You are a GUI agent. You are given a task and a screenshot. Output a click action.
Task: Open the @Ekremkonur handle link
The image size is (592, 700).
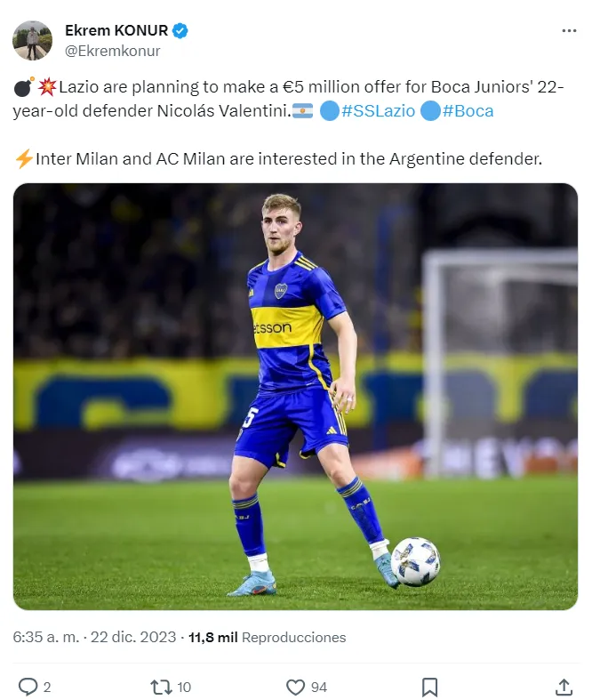(x=113, y=51)
